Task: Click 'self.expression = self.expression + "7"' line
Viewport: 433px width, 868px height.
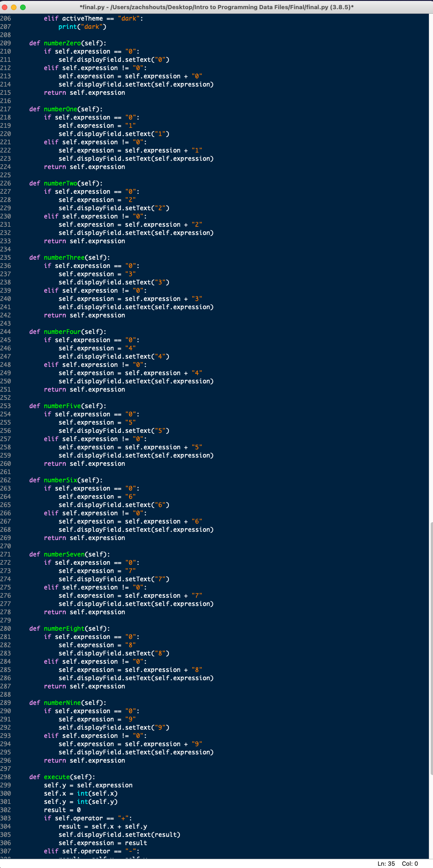Action: point(130,595)
